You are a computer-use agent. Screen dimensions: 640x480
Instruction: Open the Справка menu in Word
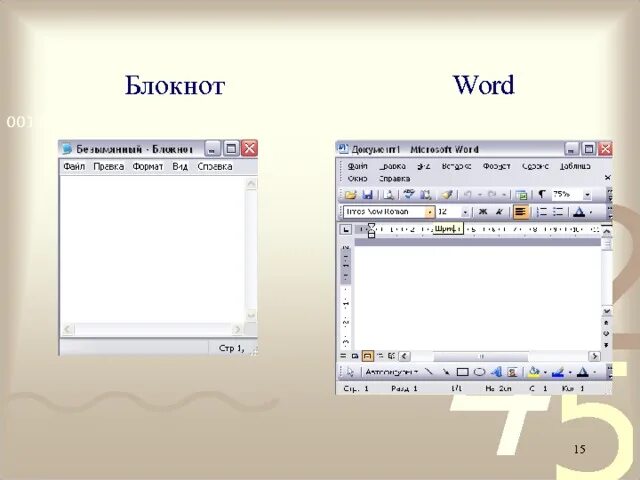[x=394, y=179]
